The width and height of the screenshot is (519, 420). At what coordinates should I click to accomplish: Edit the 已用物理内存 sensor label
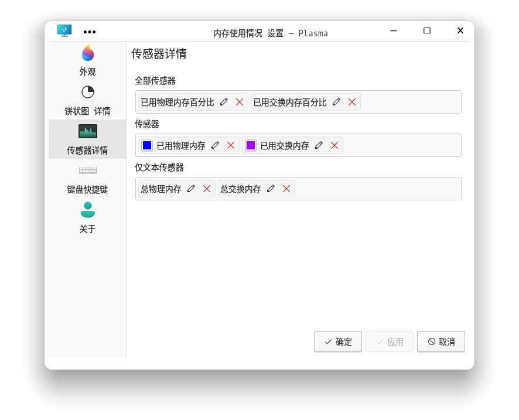pyautogui.click(x=215, y=145)
